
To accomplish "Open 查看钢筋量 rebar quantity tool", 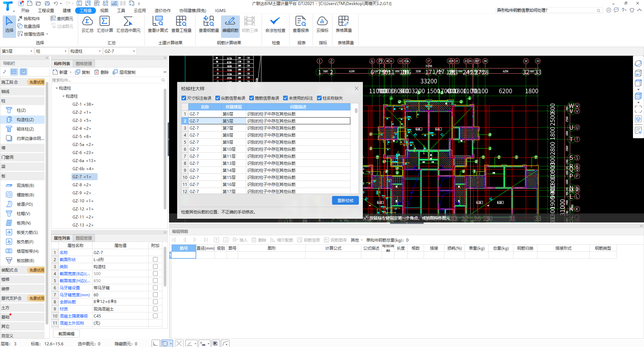I will (209, 24).
